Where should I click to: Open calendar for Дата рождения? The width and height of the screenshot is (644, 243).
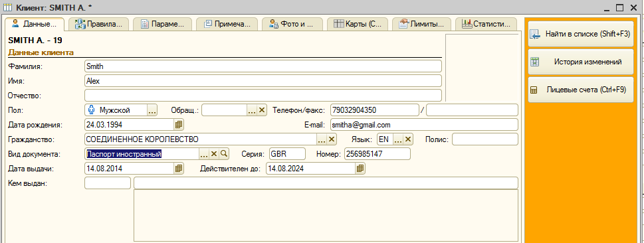(179, 124)
